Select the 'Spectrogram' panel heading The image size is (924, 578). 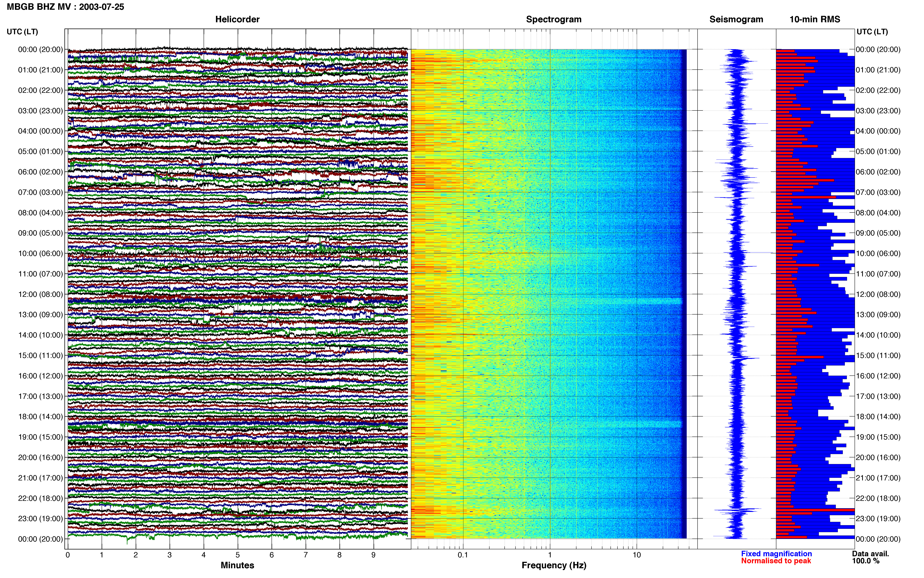(x=554, y=20)
